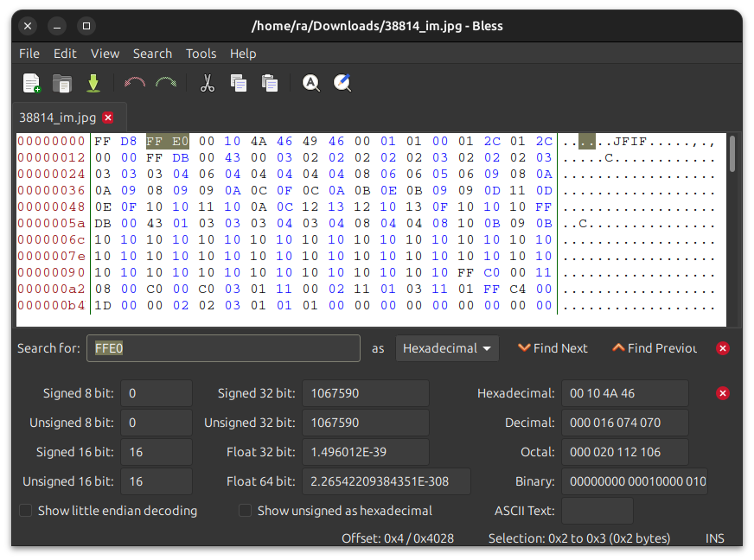Click JFIF in the ASCII column
Image resolution: width=754 pixels, height=560 pixels.
[x=630, y=142]
